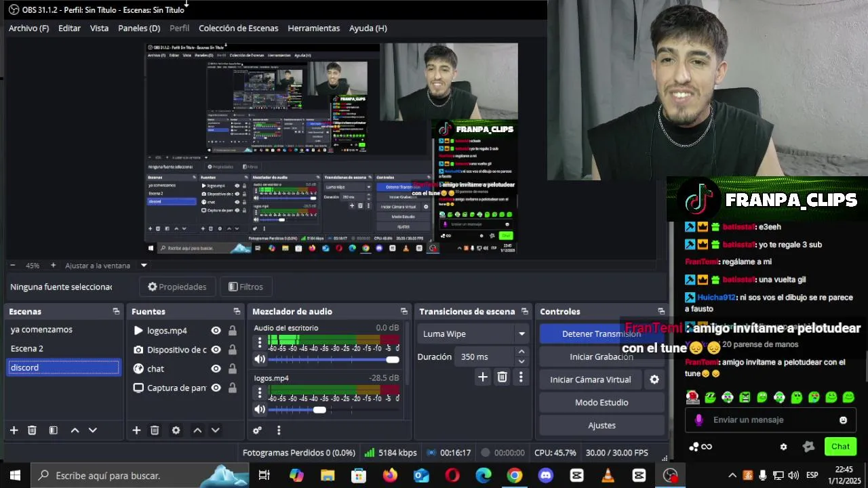
Task: Click Iniciar Grabación button
Action: [x=601, y=357]
